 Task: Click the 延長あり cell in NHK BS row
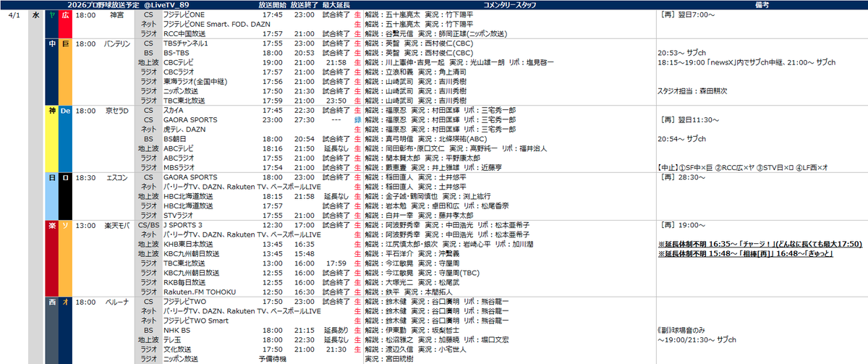[336, 330]
